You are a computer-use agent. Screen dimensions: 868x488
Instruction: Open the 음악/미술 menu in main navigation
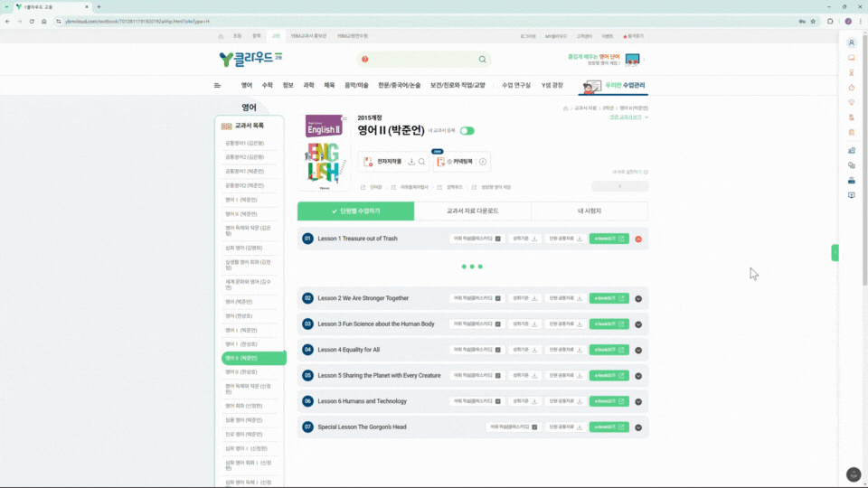click(356, 85)
